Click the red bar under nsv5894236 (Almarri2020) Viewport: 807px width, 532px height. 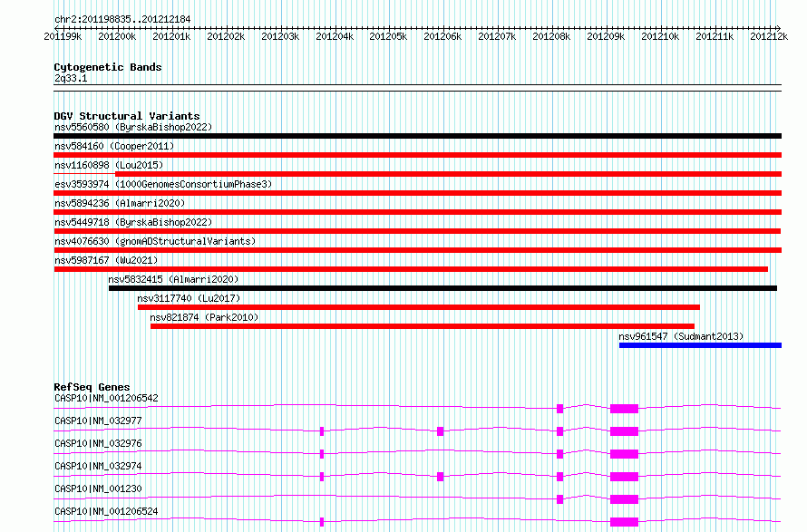[x=417, y=212]
